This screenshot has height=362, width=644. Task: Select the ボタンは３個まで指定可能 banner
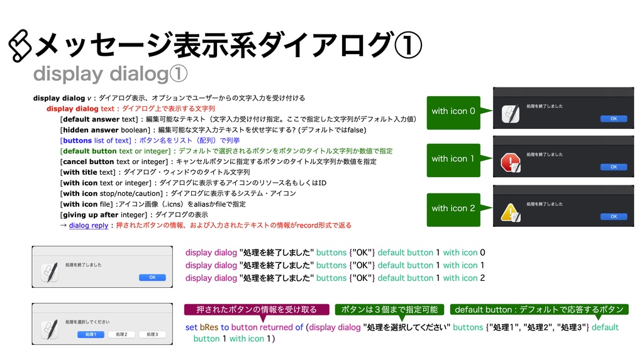coord(390,309)
